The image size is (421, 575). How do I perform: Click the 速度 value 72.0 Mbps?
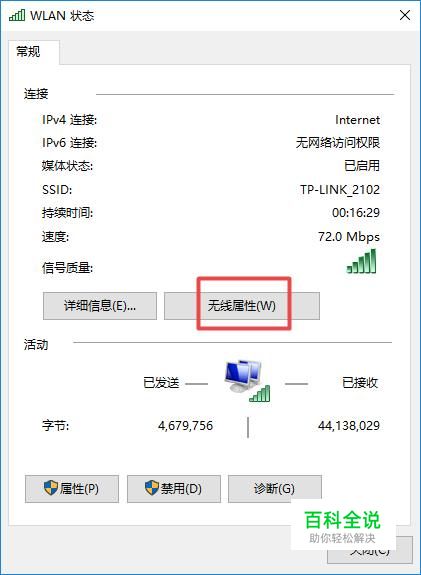pyautogui.click(x=349, y=237)
